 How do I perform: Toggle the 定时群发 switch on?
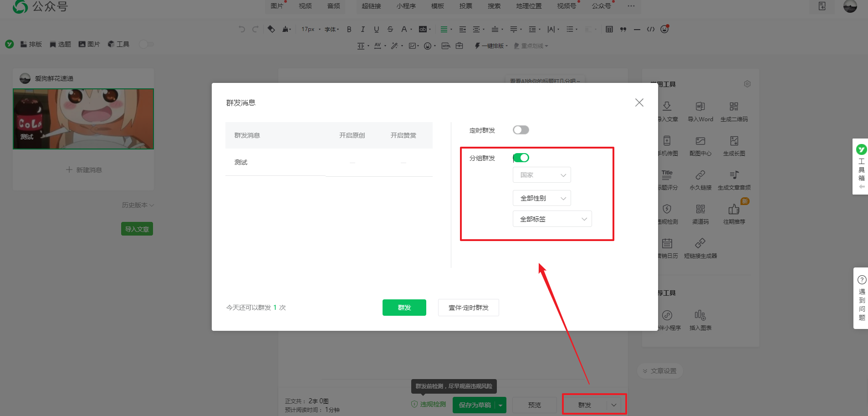521,130
